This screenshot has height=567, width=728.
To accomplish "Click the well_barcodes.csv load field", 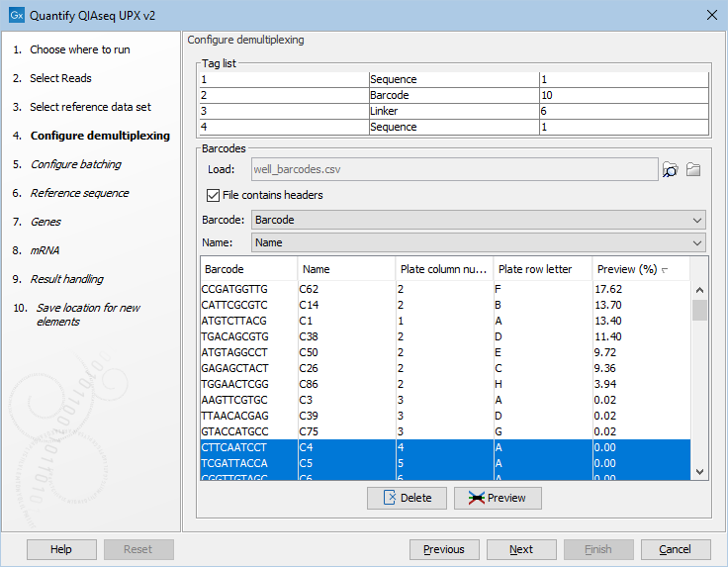I will [x=454, y=169].
